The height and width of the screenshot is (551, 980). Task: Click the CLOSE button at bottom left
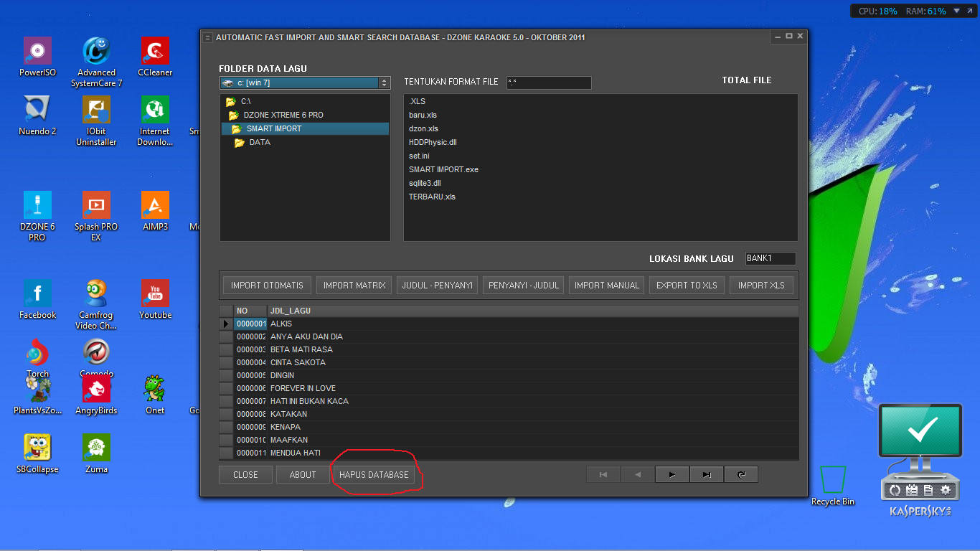pyautogui.click(x=245, y=474)
